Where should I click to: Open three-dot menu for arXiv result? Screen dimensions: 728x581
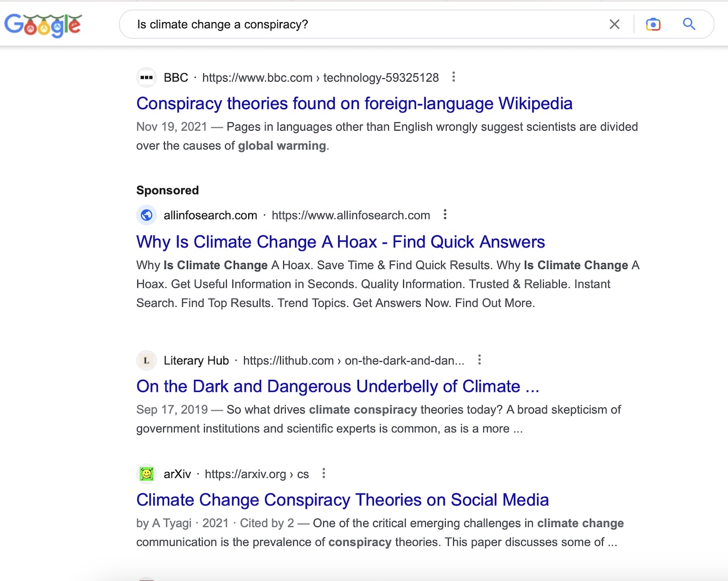point(324,474)
